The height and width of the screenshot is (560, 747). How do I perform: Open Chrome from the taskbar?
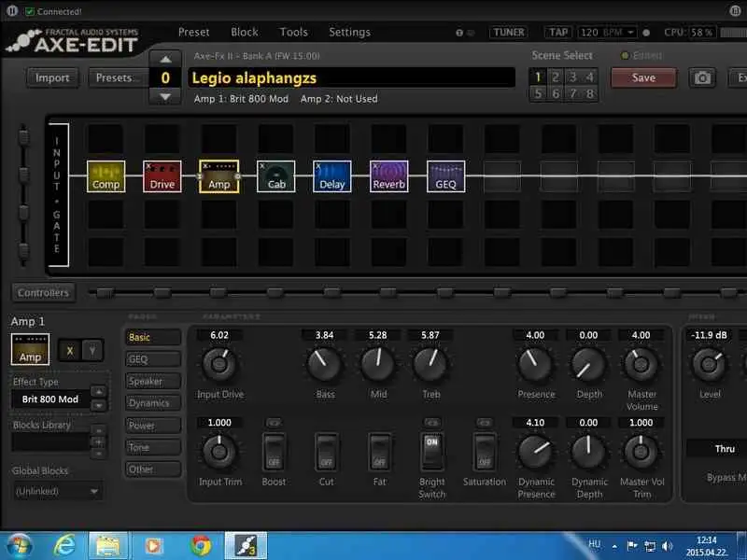pyautogui.click(x=200, y=545)
